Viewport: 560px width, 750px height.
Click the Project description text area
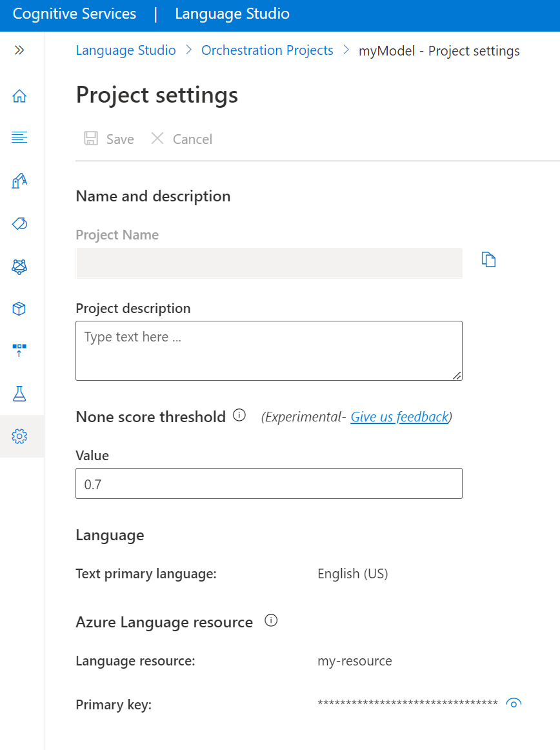[x=268, y=350]
